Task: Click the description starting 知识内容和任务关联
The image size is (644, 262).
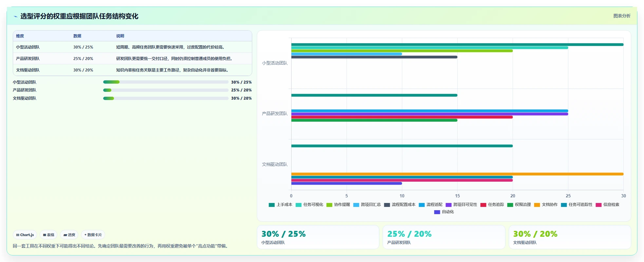Action: [173, 70]
